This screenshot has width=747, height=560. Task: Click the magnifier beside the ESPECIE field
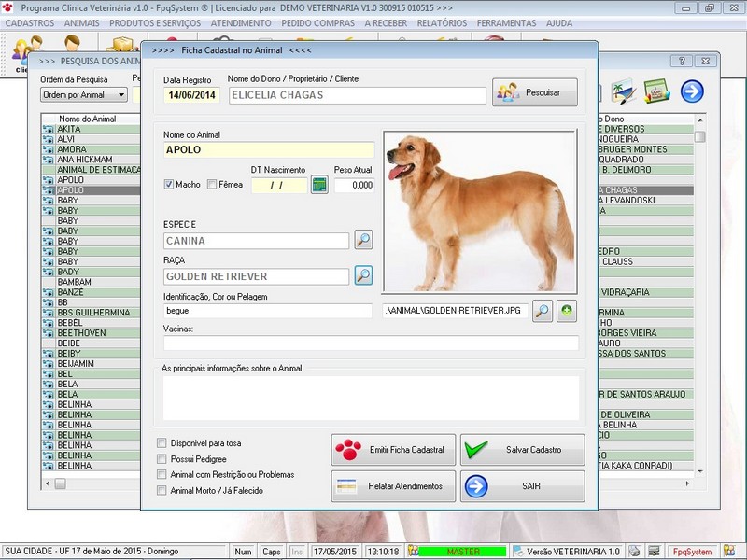363,240
